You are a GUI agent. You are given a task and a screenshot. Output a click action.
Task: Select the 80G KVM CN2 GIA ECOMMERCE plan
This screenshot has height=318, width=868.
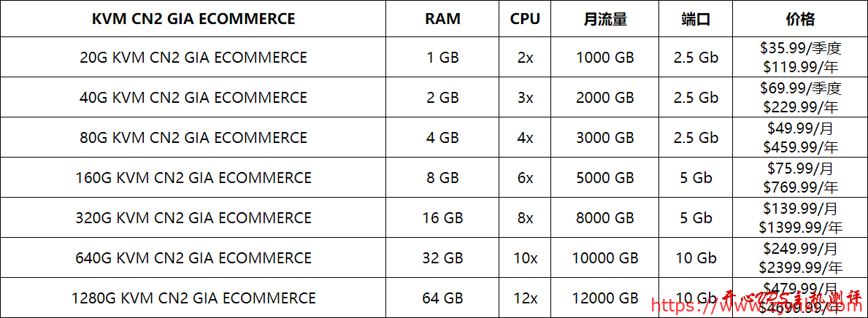[193, 137]
